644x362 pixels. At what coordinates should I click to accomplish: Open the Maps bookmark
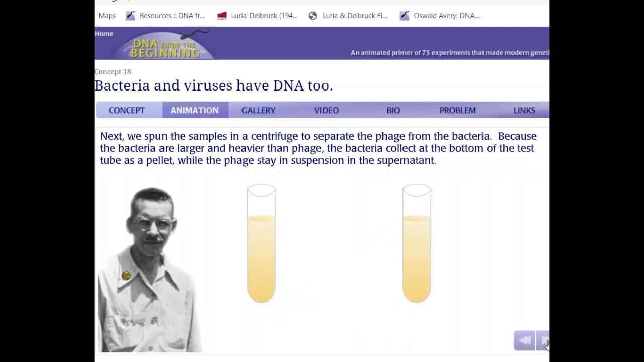pos(107,16)
